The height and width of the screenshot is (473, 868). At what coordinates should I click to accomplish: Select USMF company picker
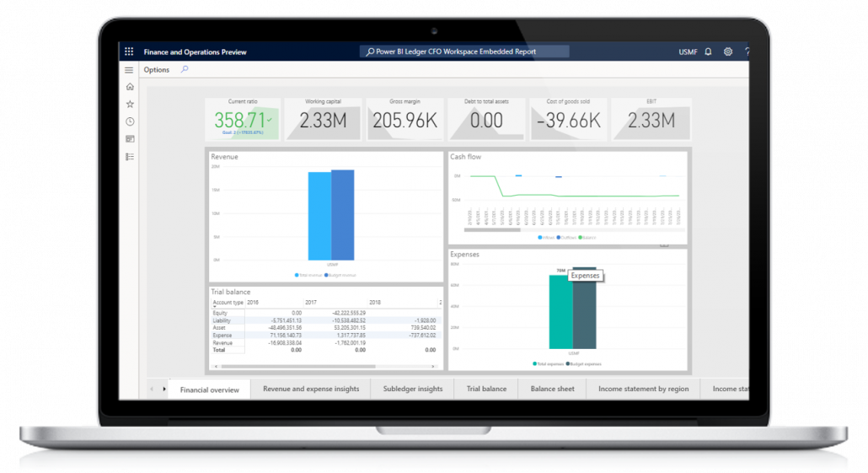coord(688,52)
